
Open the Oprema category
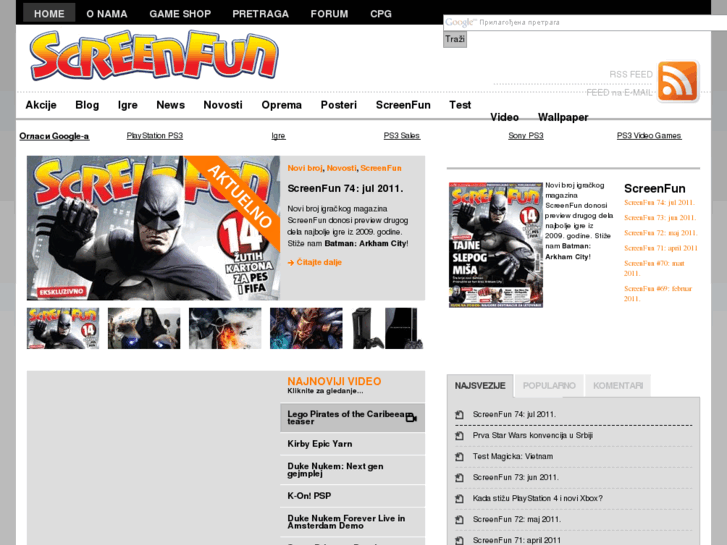[x=281, y=105]
